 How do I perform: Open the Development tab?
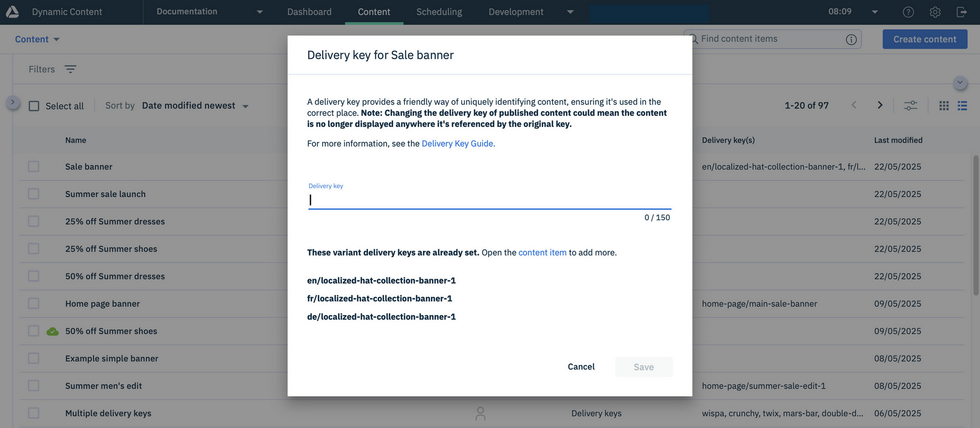[516, 12]
